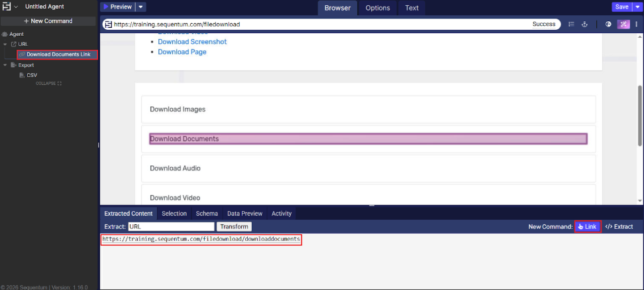Toggle the magic wand selection tool
Image resolution: width=644 pixels, height=290 pixels.
tap(623, 25)
